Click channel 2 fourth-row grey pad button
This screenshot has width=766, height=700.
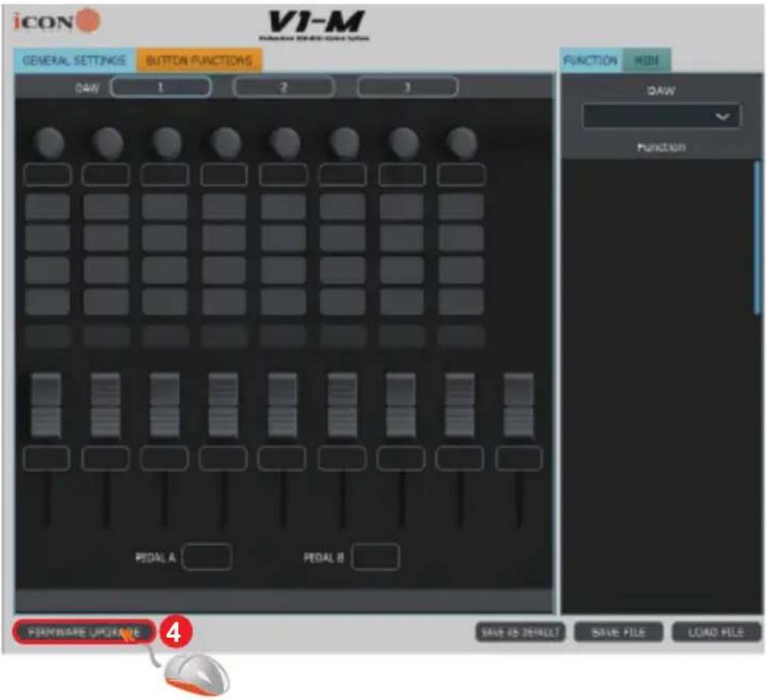click(106, 301)
